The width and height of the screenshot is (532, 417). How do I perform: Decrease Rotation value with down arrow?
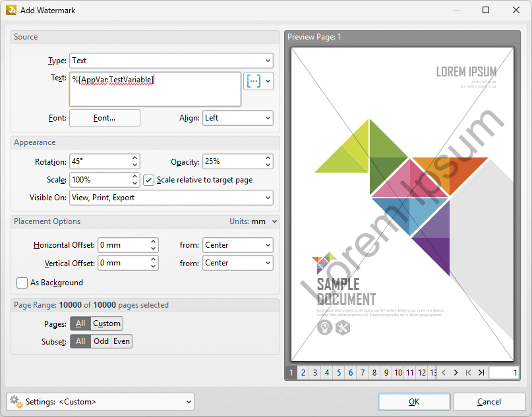pos(134,165)
